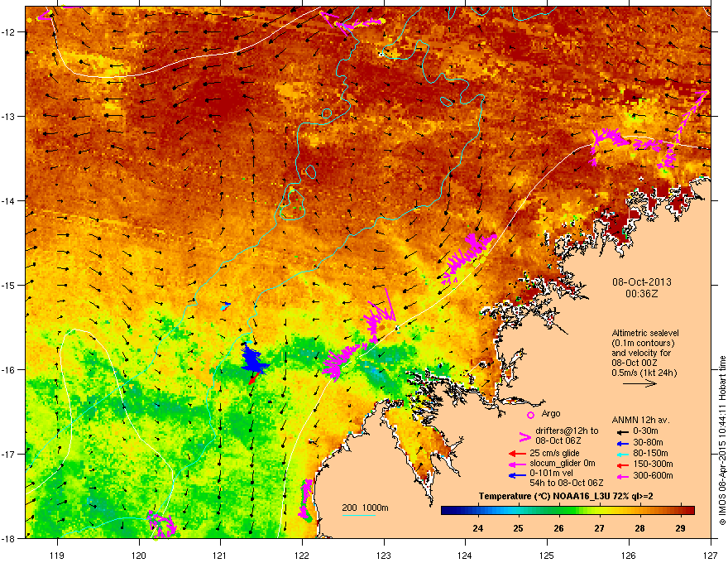Click the colorbar tick label 24
Image resolution: width=728 pixels, height=563 pixels.
[478, 528]
